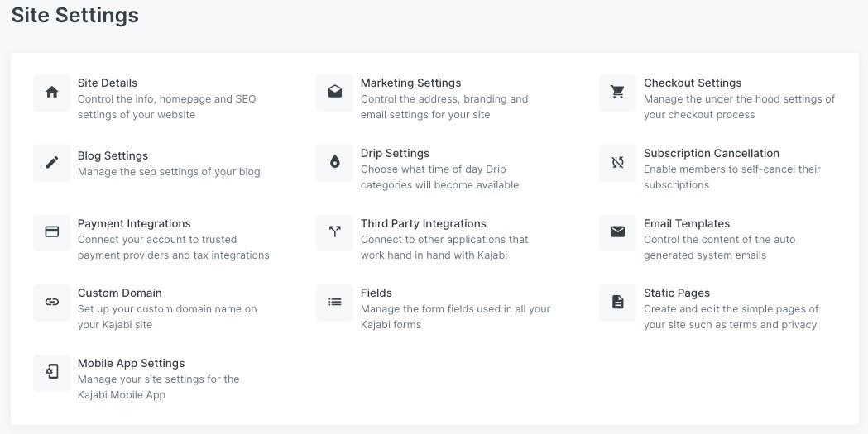Open the Email Templates heading link
Image resolution: width=868 pixels, height=434 pixels.
687,223
